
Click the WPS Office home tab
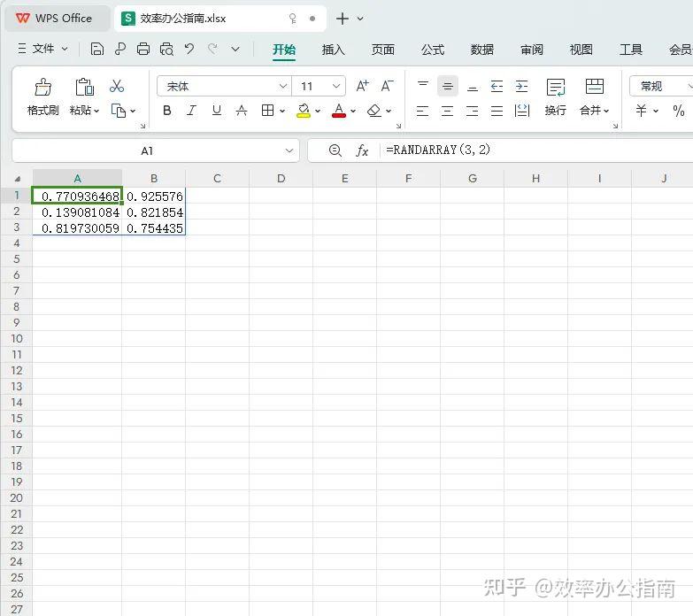(x=58, y=19)
